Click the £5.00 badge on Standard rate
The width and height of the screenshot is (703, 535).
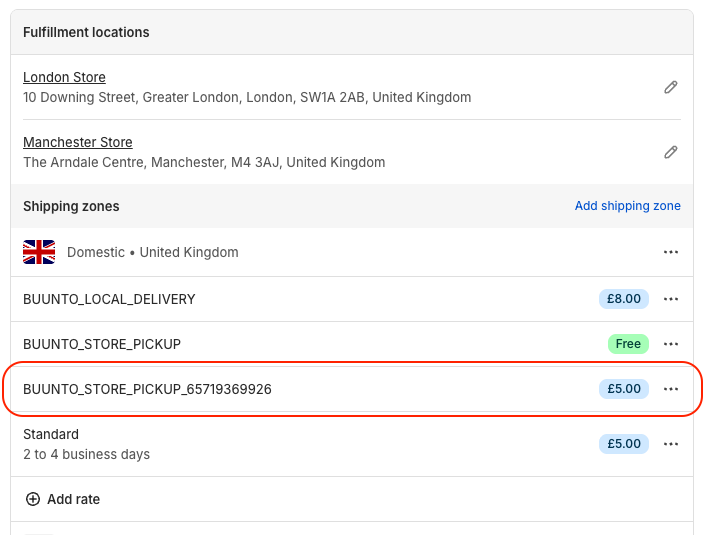point(624,444)
